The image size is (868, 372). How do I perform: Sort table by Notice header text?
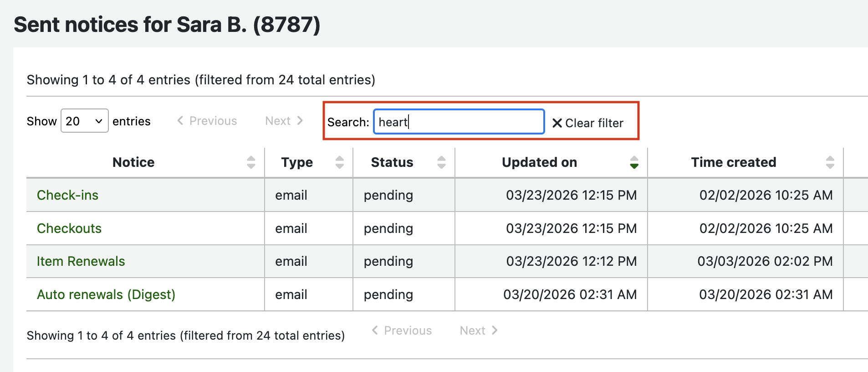click(133, 162)
